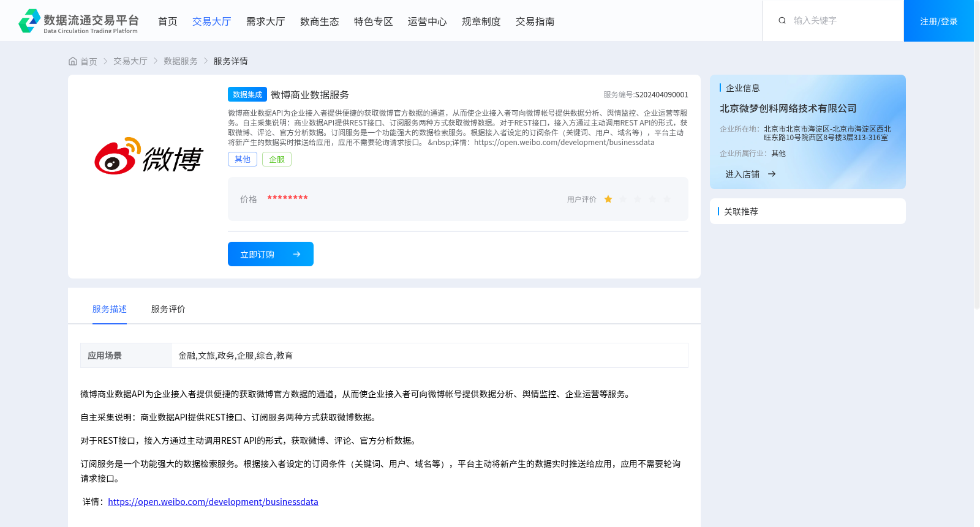Viewport: 980px width, 527px height.
Task: Go to 数据服务 in breadcrumb
Action: pos(181,61)
